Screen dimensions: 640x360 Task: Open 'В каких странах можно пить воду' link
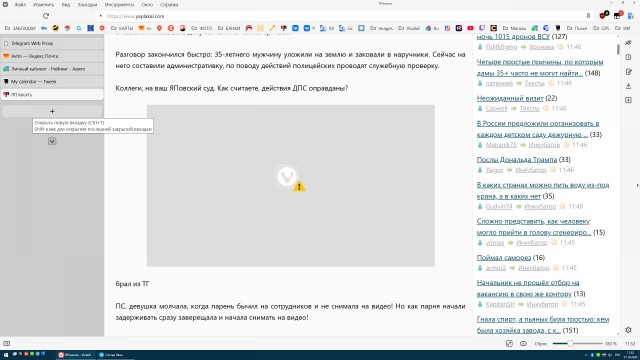point(543,191)
